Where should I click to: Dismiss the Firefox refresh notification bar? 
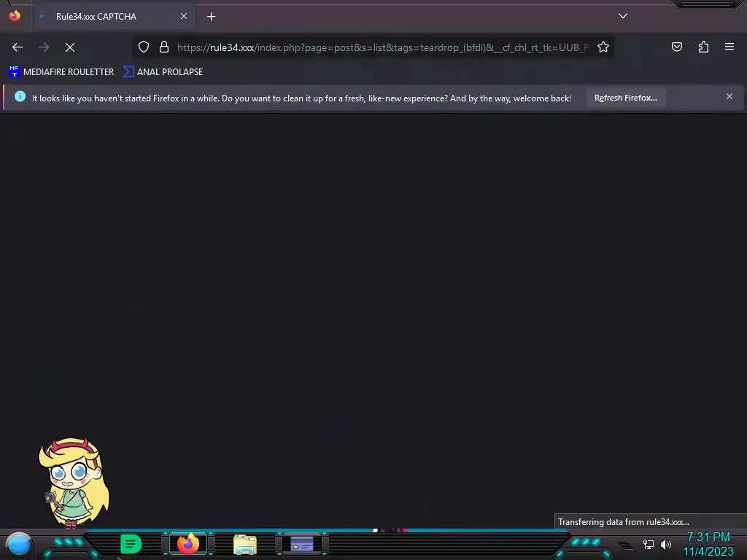(729, 97)
